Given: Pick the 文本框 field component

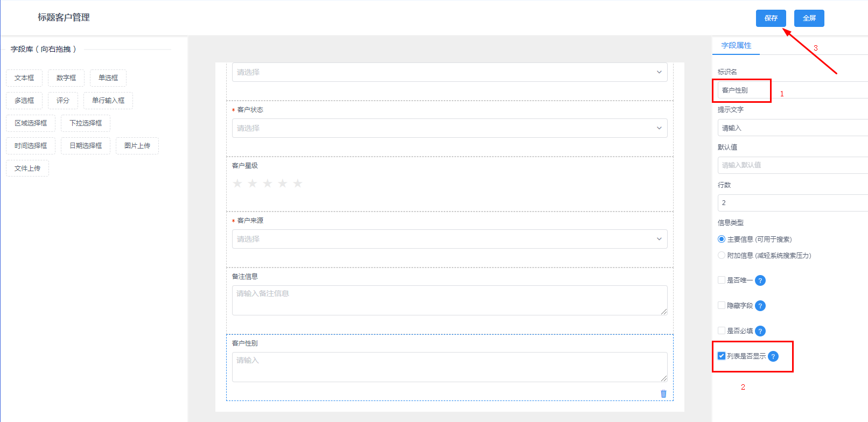Looking at the screenshot, I should point(24,78).
